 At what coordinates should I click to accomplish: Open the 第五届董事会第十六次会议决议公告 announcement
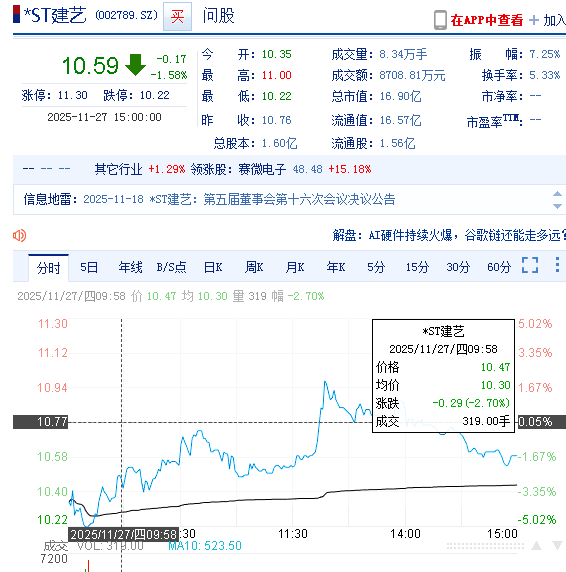coord(299,200)
